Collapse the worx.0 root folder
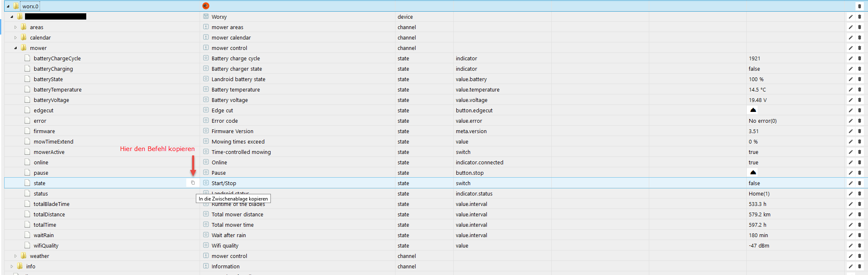 click(8, 6)
